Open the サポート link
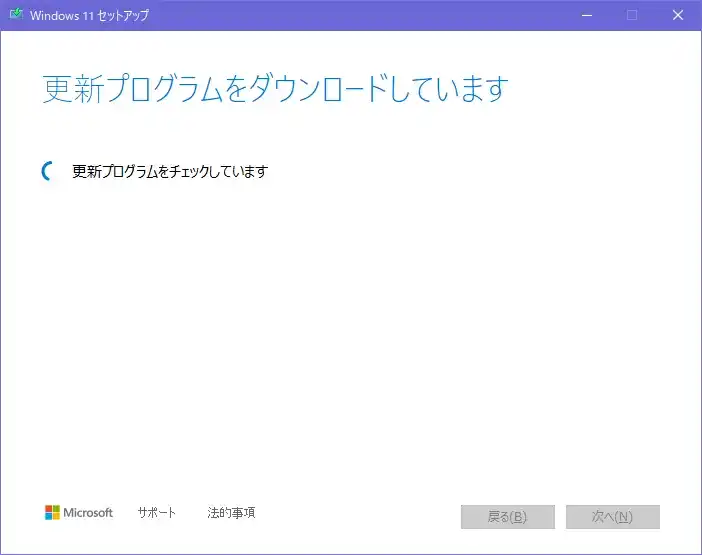This screenshot has width=702, height=555. coord(157,513)
